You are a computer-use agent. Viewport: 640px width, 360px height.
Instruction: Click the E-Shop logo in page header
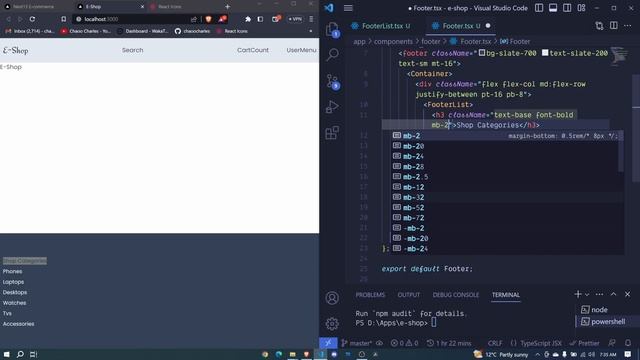[x=16, y=50]
